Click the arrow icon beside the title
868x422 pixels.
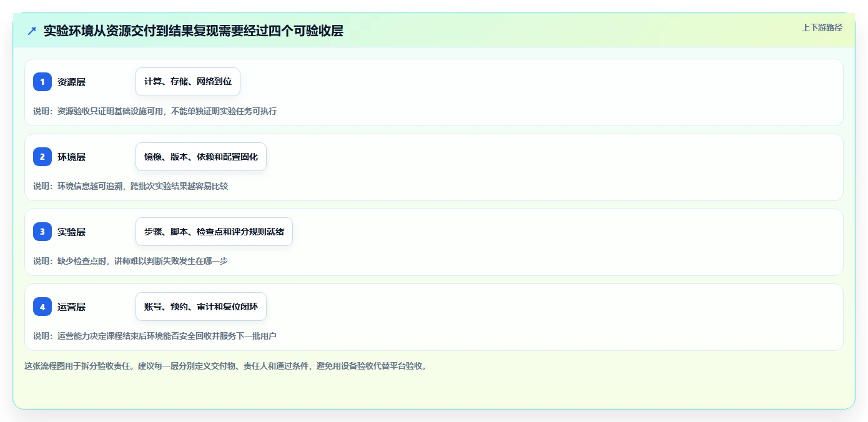click(x=32, y=31)
